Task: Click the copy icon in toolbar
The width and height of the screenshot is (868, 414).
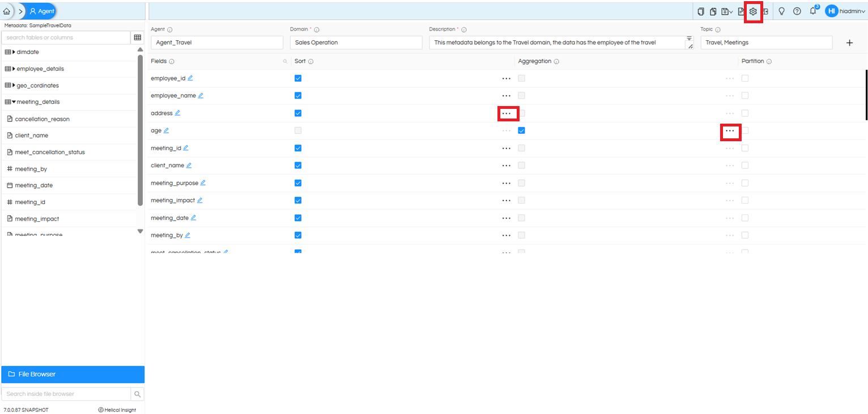Action: [x=701, y=11]
